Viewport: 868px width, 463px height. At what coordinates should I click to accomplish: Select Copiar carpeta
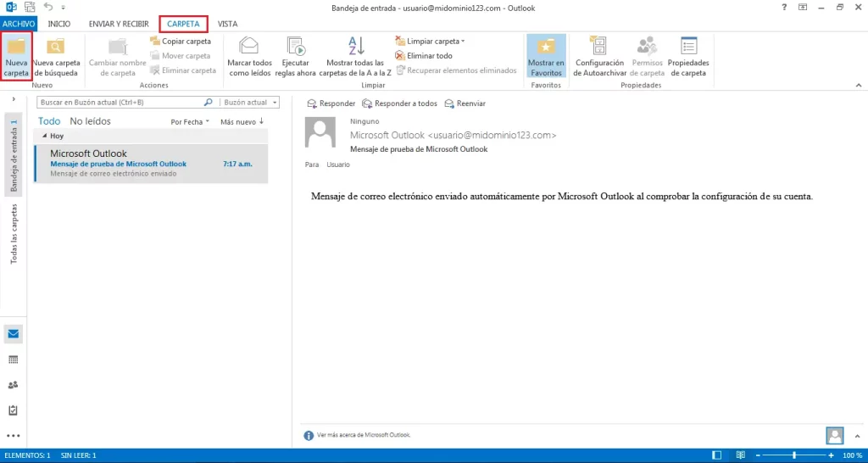pos(181,42)
